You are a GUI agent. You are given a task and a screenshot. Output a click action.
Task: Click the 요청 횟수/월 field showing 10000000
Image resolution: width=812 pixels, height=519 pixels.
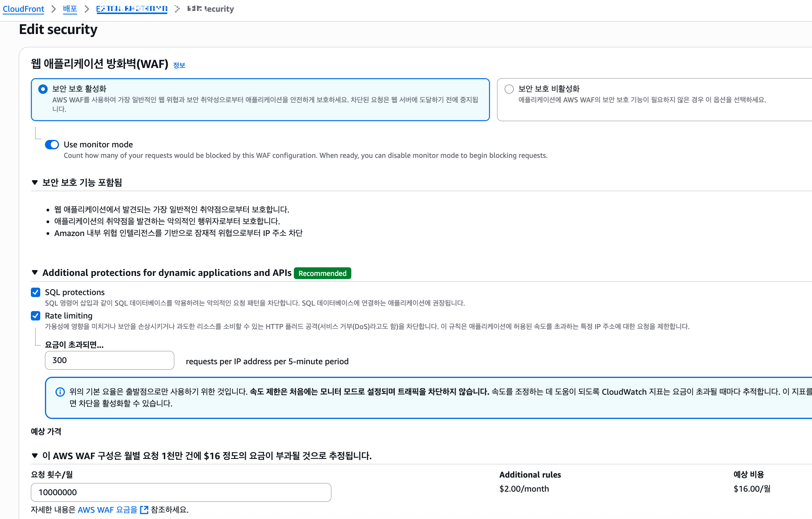pyautogui.click(x=181, y=492)
